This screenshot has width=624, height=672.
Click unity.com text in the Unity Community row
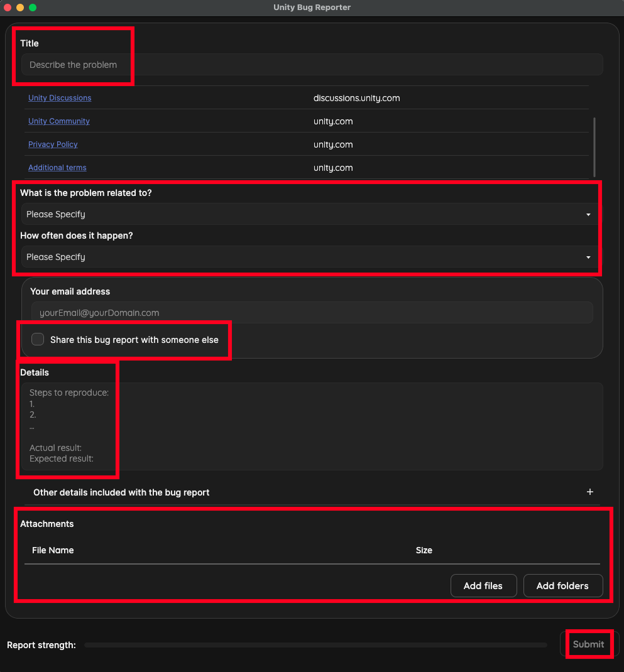(x=333, y=121)
